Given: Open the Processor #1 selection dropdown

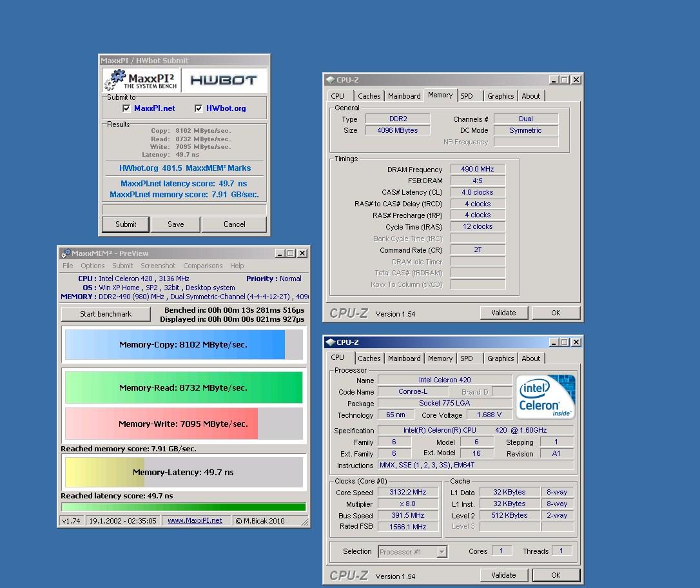Looking at the screenshot, I should pos(442,552).
